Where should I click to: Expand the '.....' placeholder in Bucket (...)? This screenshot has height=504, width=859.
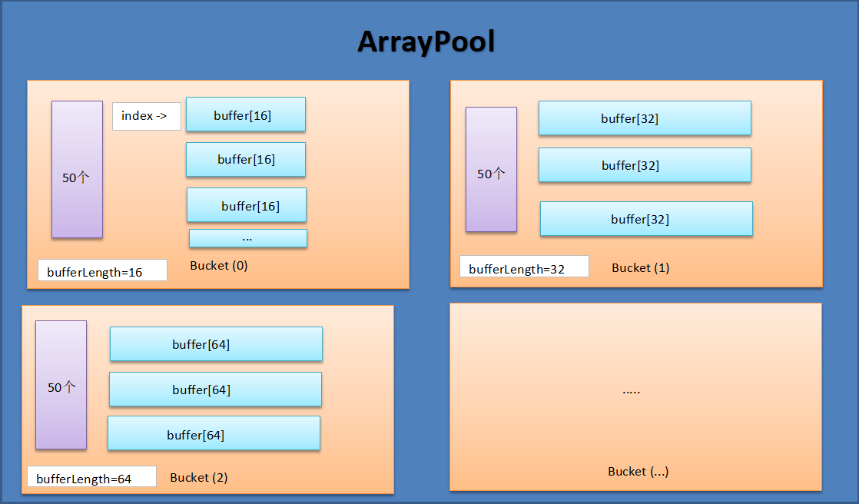pyautogui.click(x=630, y=390)
